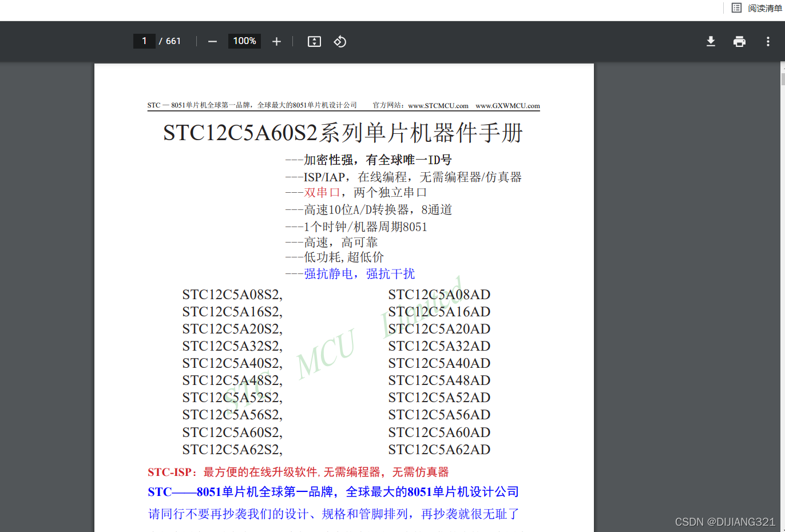Click the STC12C5A60AD model name
The image size is (785, 532).
[439, 432]
